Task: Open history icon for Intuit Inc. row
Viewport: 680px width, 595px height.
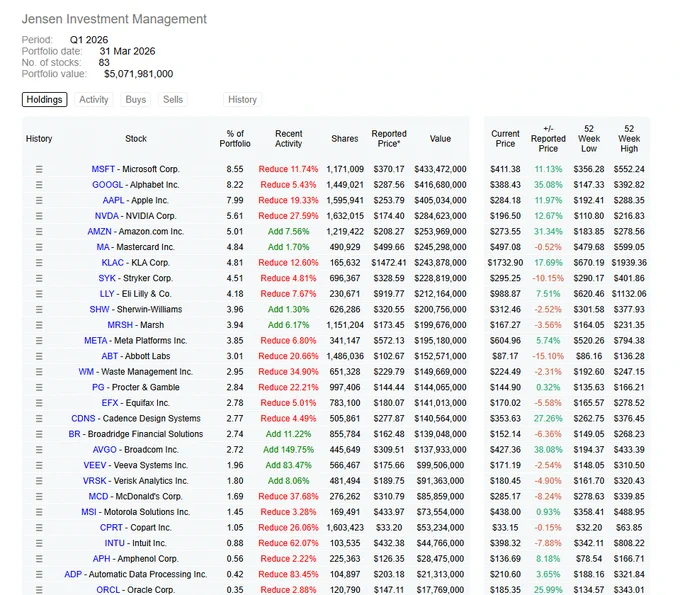Action: (x=39, y=543)
